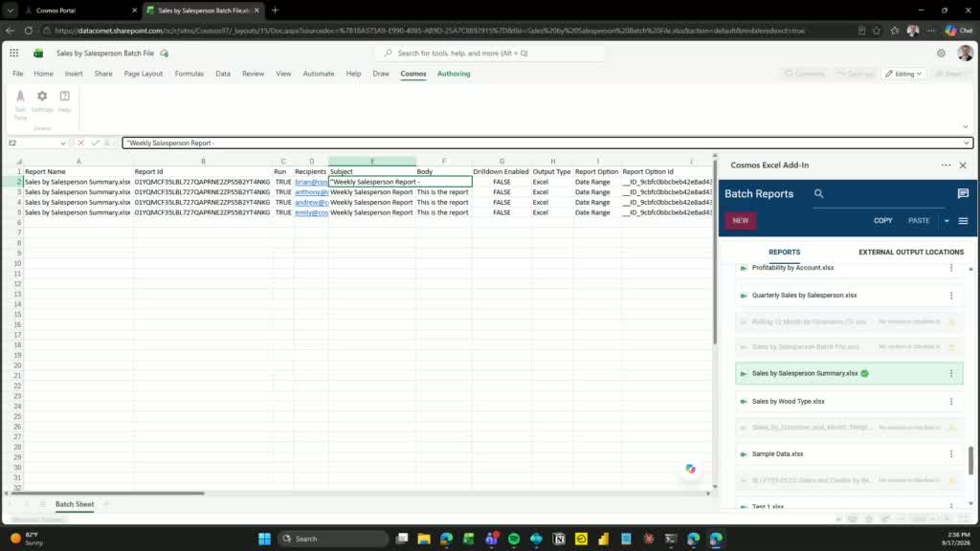Image resolution: width=980 pixels, height=551 pixels.
Task: Open the Windows Start menu
Action: (264, 539)
